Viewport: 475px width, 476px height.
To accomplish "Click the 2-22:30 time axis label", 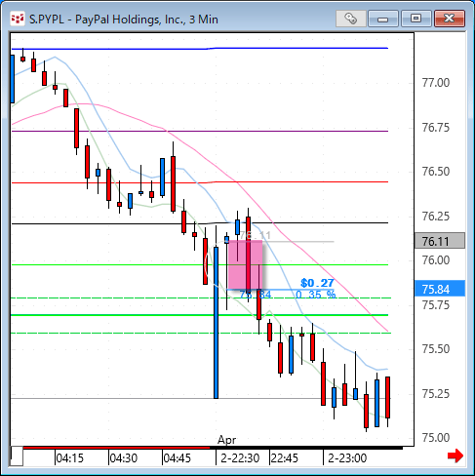I will pos(240,458).
